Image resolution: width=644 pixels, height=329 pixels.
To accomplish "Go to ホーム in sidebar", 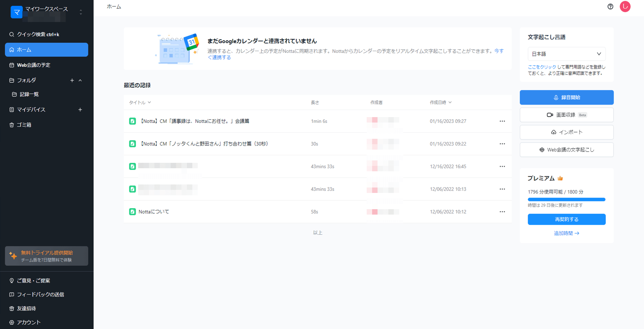I will (x=46, y=50).
